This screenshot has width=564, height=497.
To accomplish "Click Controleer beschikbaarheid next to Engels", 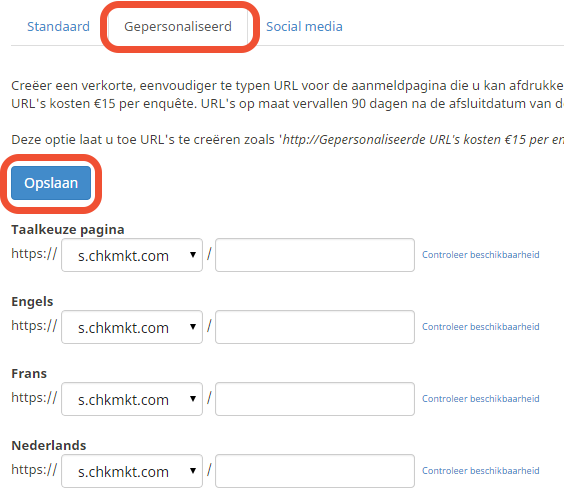I will coord(481,327).
